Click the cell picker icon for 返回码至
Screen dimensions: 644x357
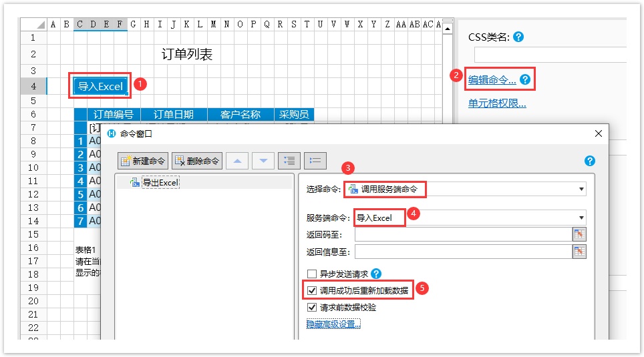579,234
